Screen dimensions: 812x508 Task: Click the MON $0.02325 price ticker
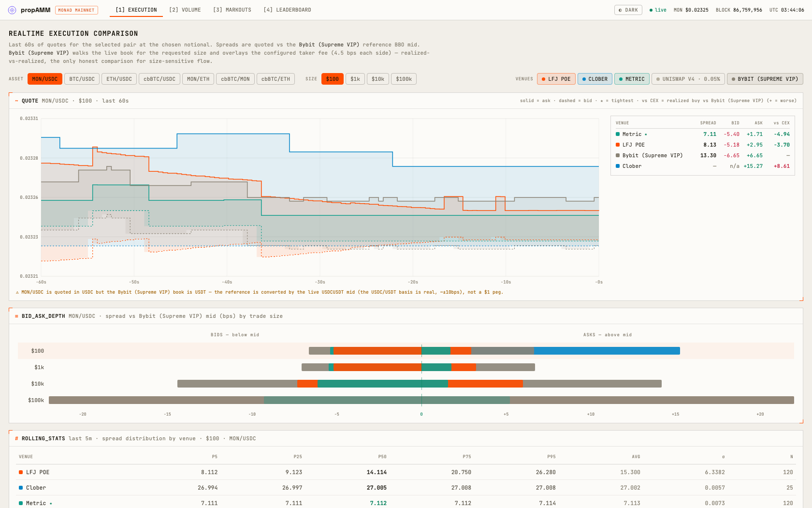(691, 10)
